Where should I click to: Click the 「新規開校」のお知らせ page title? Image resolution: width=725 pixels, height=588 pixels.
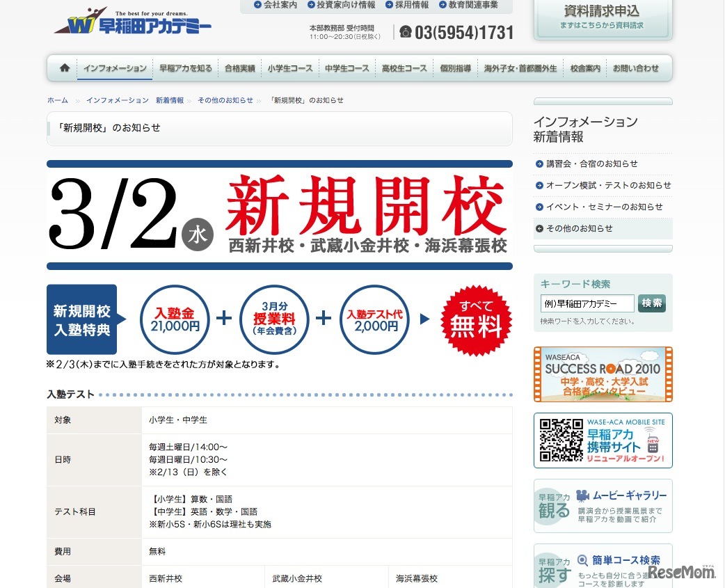tap(109, 128)
